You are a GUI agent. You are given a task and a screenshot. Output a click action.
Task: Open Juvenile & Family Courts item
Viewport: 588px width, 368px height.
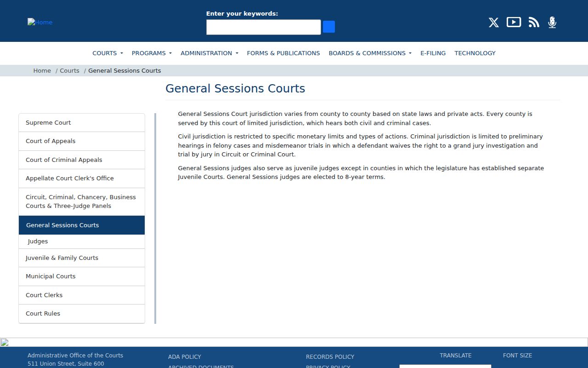click(82, 258)
